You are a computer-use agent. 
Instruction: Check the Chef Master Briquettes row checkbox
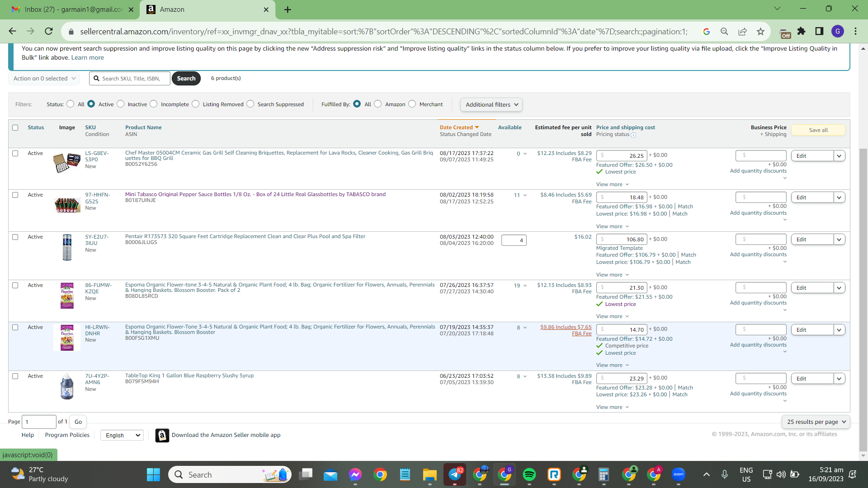15,154
